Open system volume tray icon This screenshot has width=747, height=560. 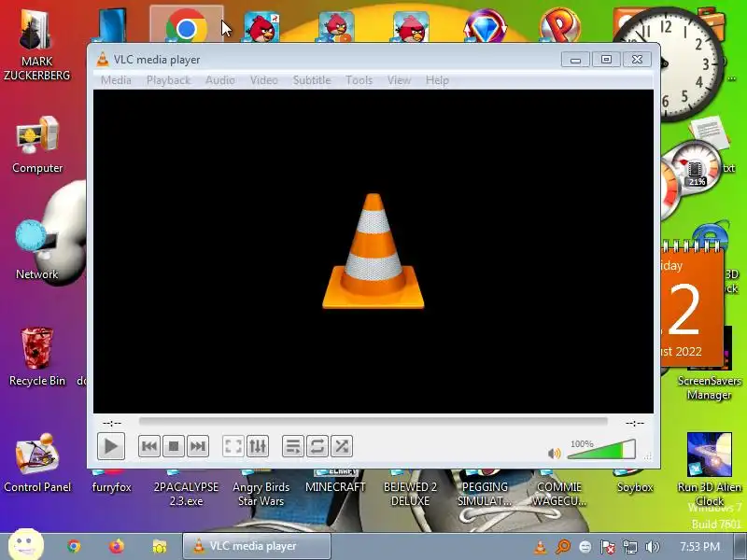click(652, 547)
